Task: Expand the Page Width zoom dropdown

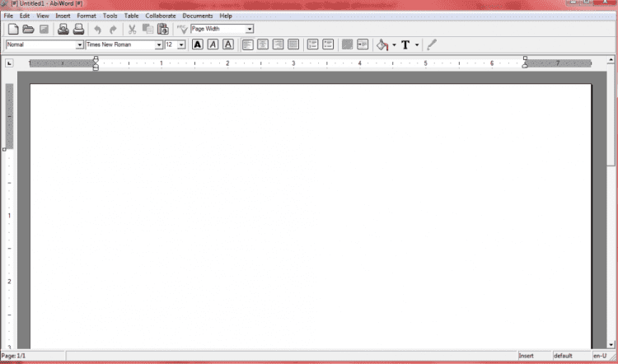Action: [250, 29]
